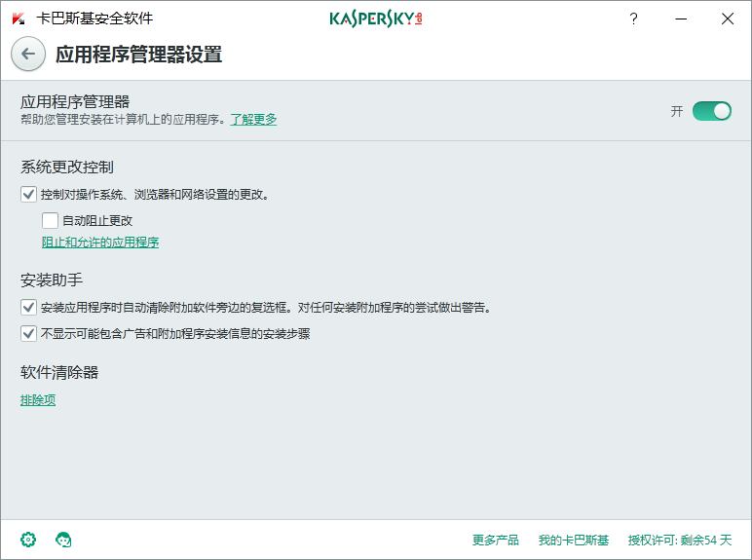
Task: Go back using the arrow button
Action: [28, 54]
